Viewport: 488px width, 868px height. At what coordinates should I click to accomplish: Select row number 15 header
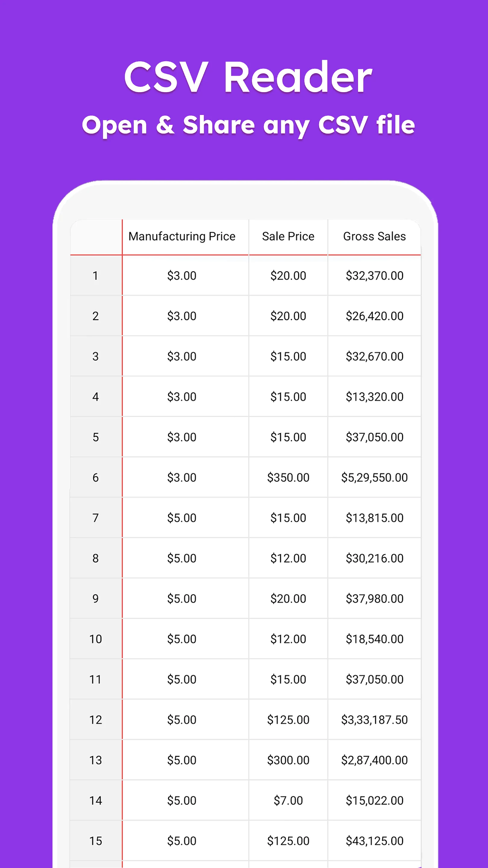coord(96,841)
